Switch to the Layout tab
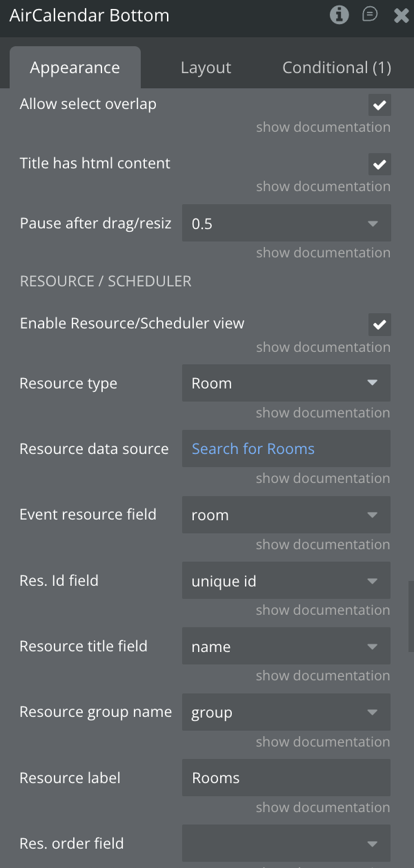The height and width of the screenshot is (868, 414). pos(206,68)
